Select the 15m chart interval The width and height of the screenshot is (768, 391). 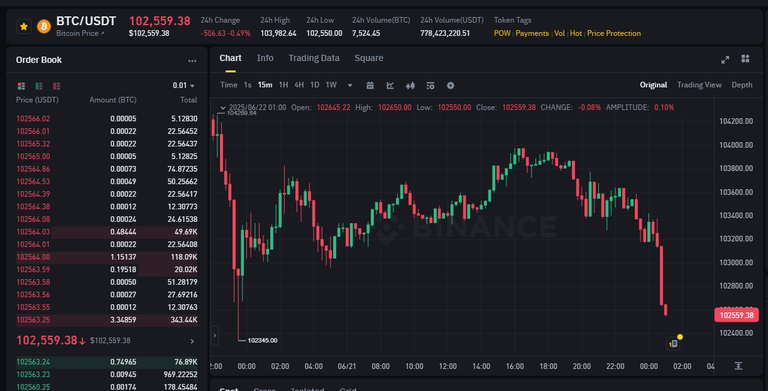(265, 85)
